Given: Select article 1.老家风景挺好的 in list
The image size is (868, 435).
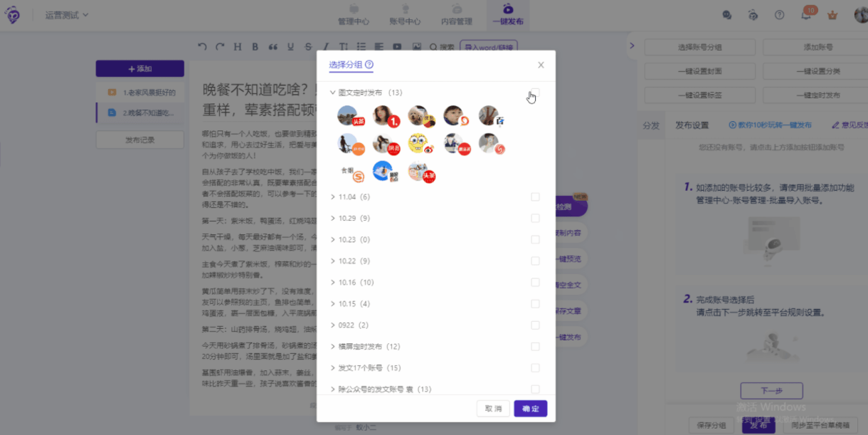Looking at the screenshot, I should [x=140, y=93].
